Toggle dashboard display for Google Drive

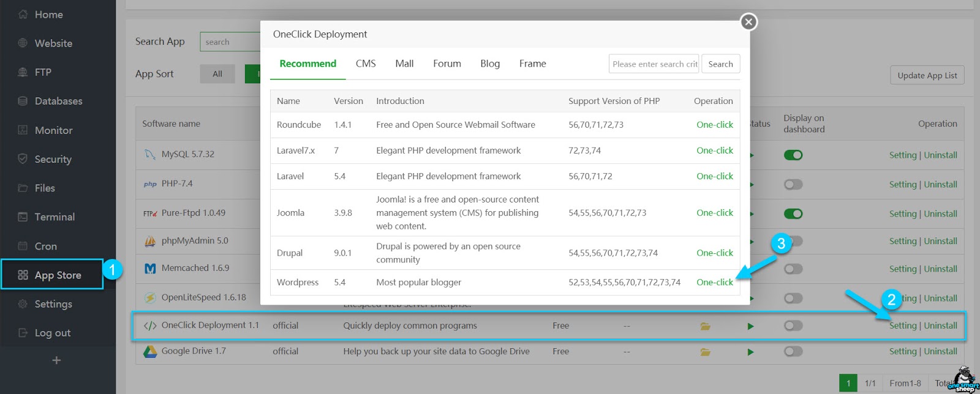[793, 351]
